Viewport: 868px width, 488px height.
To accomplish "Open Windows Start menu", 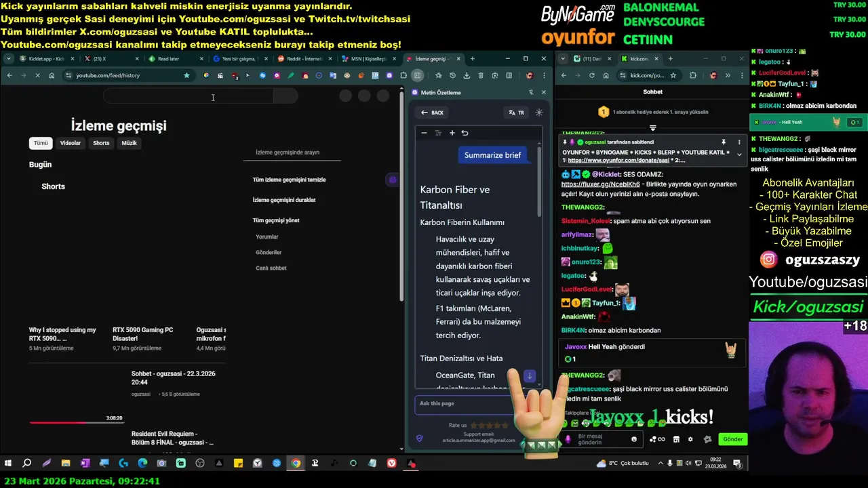I will point(8,464).
